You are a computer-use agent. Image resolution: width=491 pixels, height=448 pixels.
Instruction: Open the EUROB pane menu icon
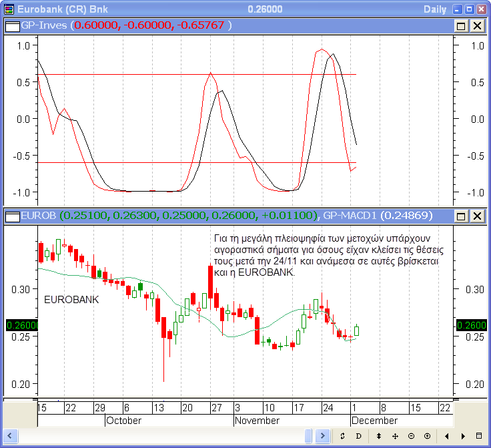coord(12,216)
